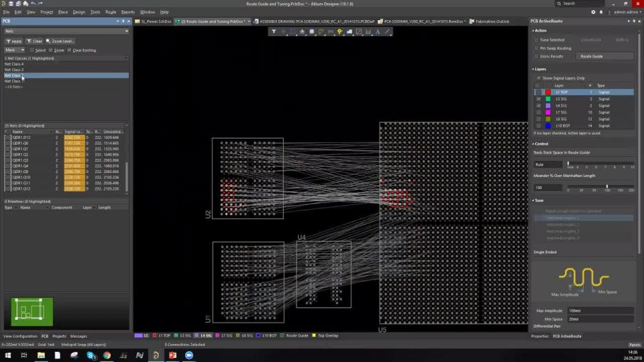Open the Mask dropdown
The image size is (644, 362).
[14, 50]
